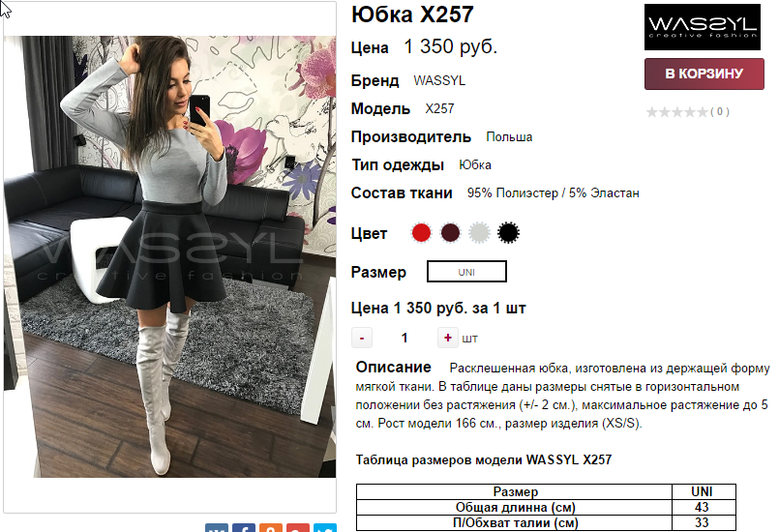Click the review count (0)
Viewport: 779px width, 532px height.
point(720,112)
